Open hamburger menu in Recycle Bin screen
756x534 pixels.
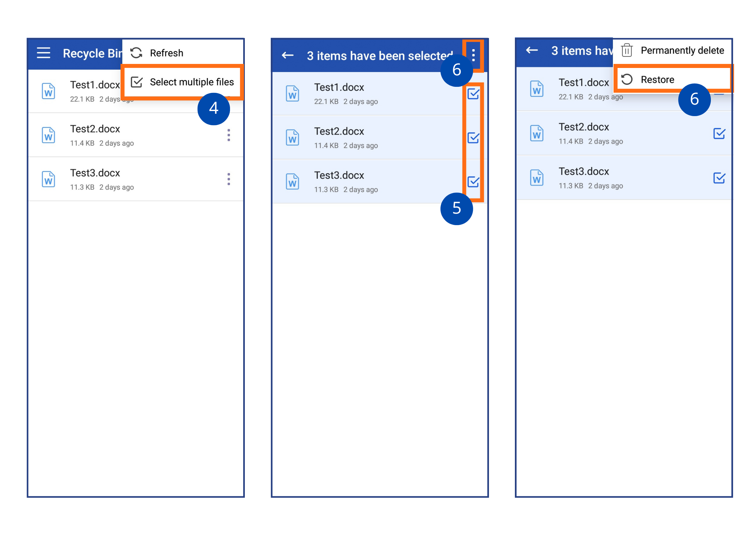tap(43, 53)
